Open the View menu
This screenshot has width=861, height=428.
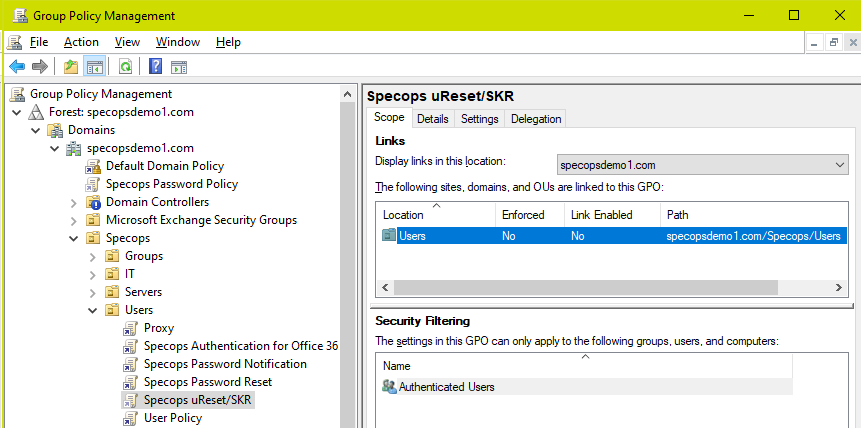coord(127,42)
